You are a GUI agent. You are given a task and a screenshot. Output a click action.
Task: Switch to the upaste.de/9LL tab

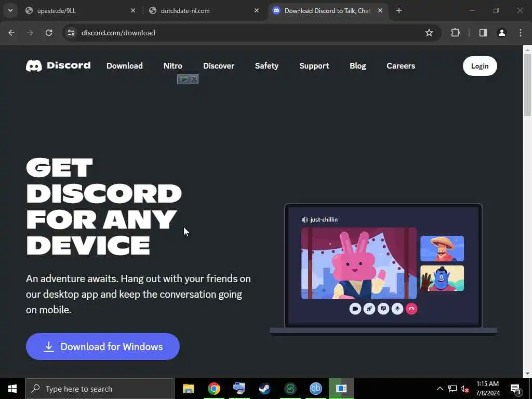pyautogui.click(x=81, y=10)
